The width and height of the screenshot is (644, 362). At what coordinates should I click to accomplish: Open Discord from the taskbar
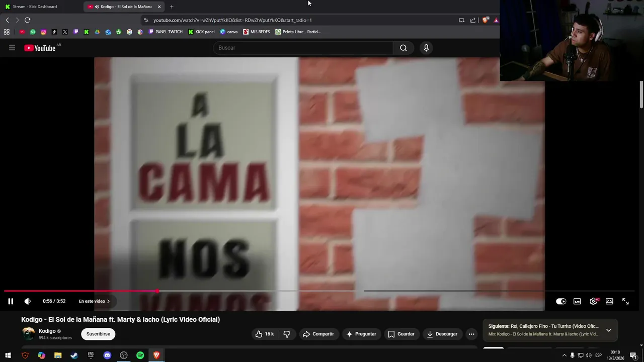(107, 355)
